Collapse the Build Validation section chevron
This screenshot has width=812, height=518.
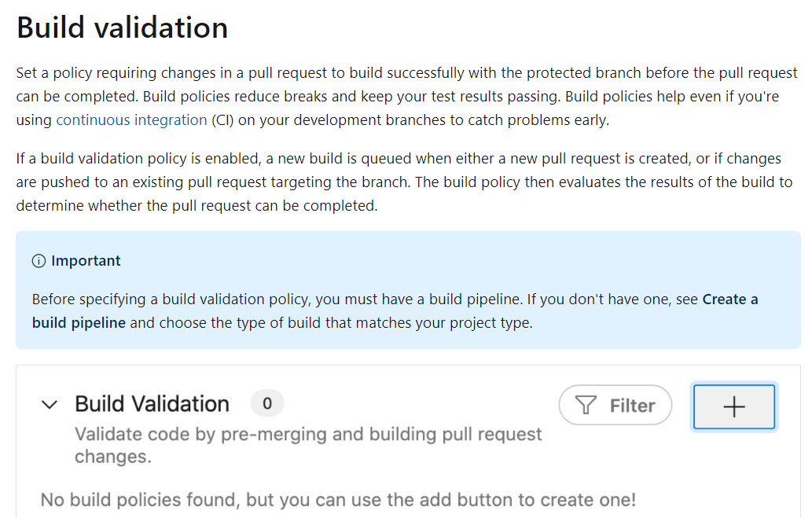tap(50, 405)
